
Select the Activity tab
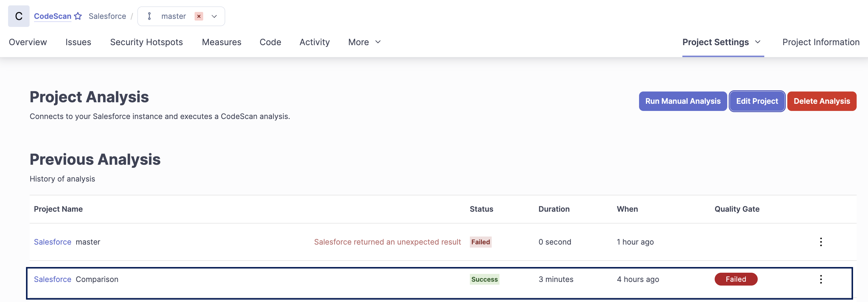tap(314, 42)
